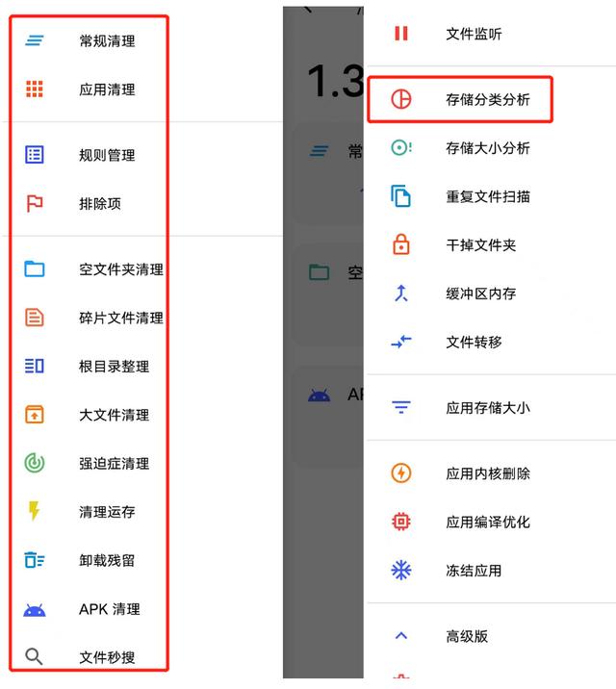This screenshot has height=689, width=616.
Task: Choose 文件转移 in the drawer
Action: [474, 342]
